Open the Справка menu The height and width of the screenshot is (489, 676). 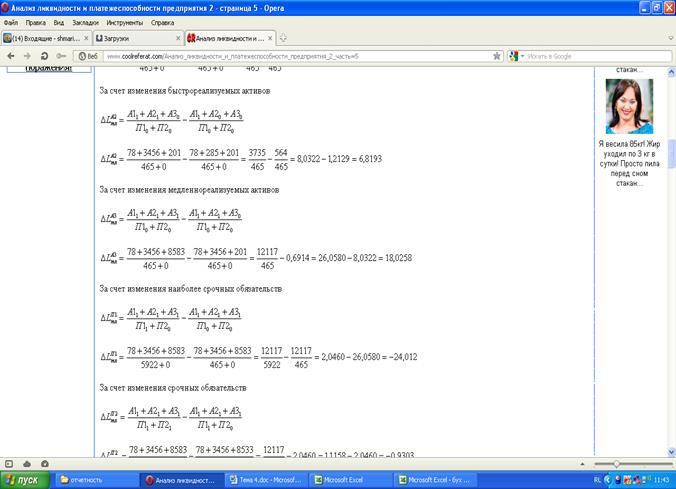point(163,22)
